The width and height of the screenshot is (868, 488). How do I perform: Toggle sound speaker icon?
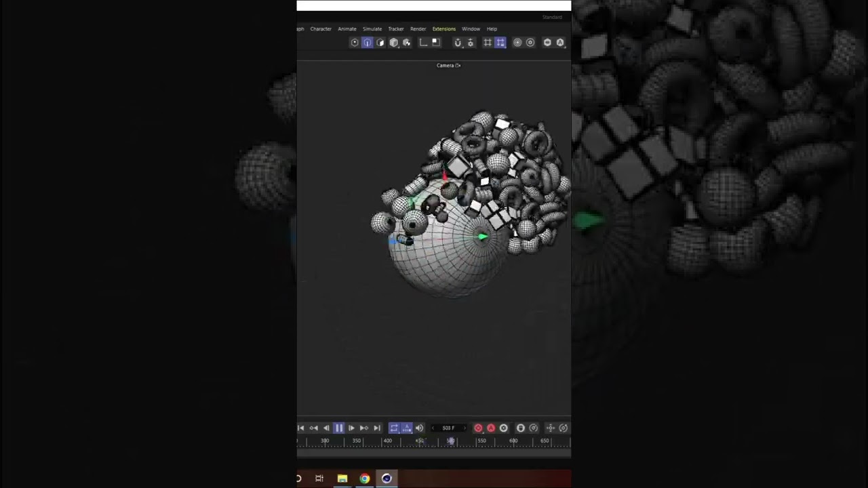click(x=419, y=428)
